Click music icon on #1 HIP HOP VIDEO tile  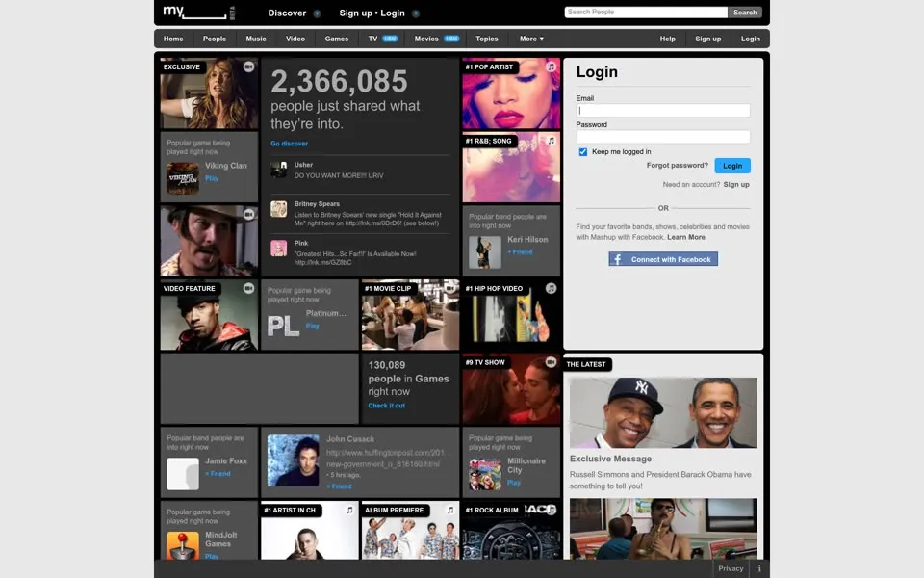[551, 288]
